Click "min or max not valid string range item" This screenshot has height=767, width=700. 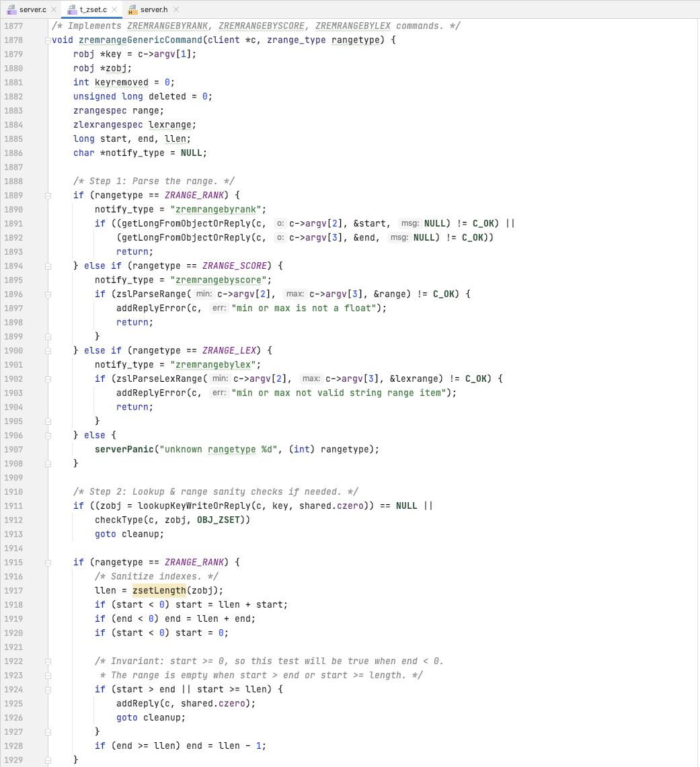339,393
